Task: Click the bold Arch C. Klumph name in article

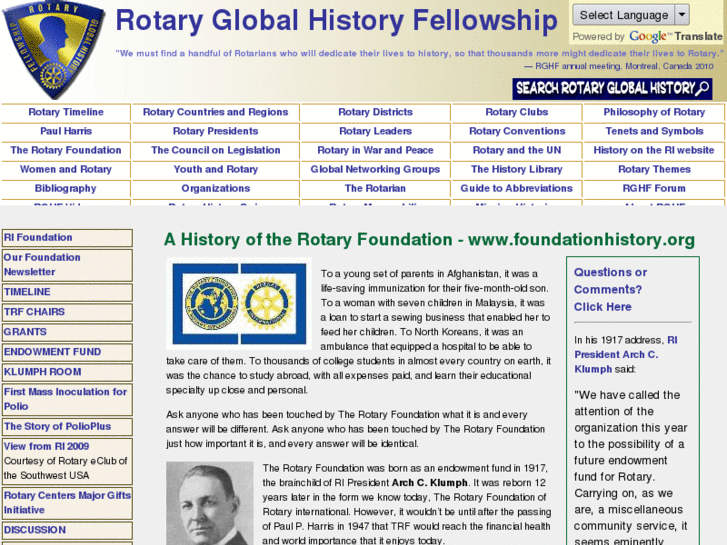Action: (x=429, y=483)
